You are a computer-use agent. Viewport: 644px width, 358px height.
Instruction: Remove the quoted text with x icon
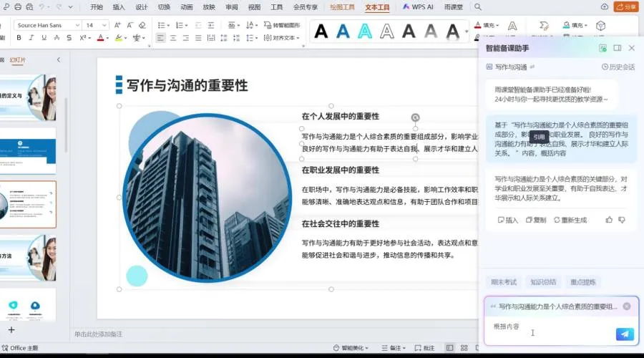(626, 306)
